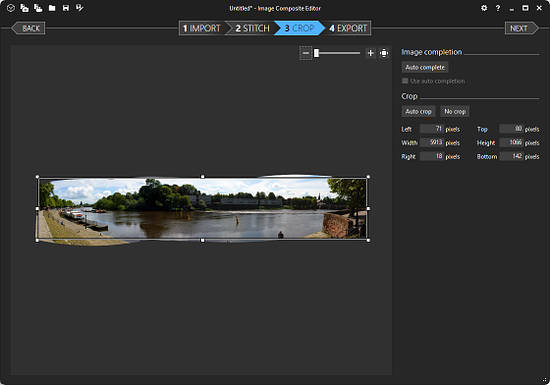This screenshot has height=385, width=550.
Task: Go to step 1 IMPORT
Action: [202, 28]
